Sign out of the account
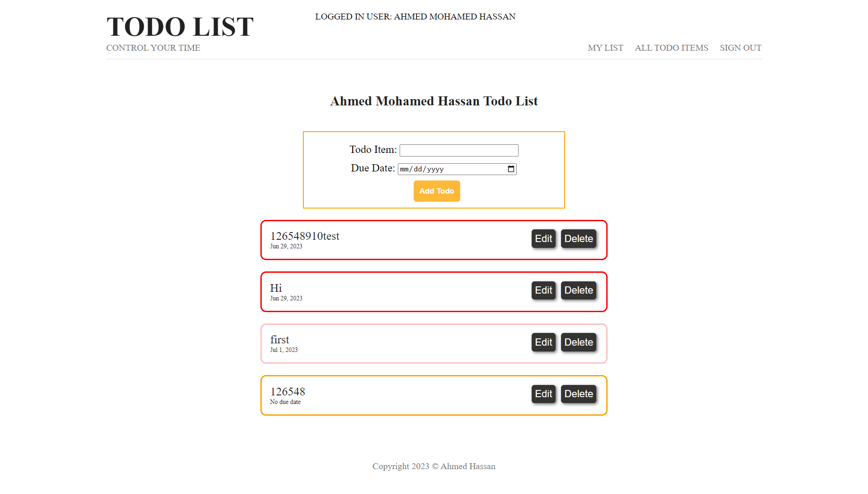The image size is (868, 494). point(740,48)
